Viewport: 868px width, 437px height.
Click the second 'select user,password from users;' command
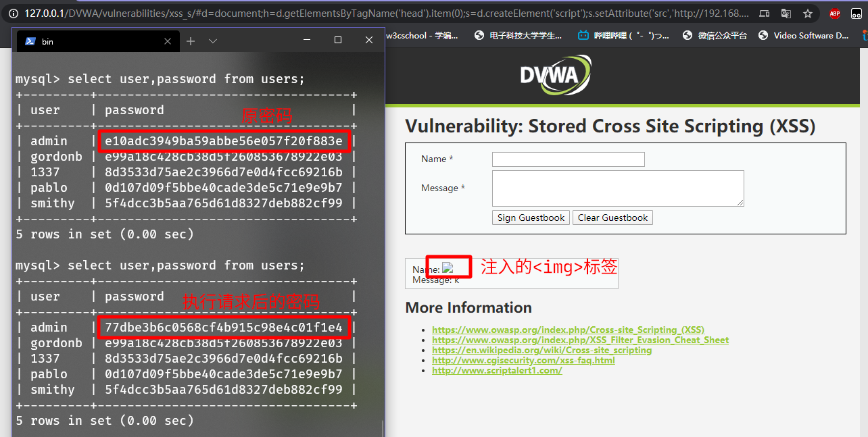pyautogui.click(x=186, y=265)
